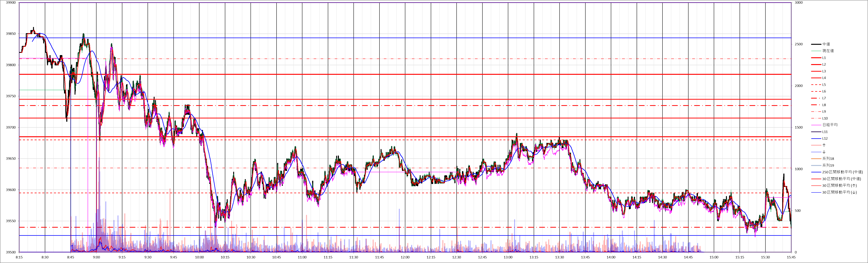Image resolution: width=868 pixels, height=263 pixels.
Task: Click the 10:00 time axis label
Action: [199, 257]
